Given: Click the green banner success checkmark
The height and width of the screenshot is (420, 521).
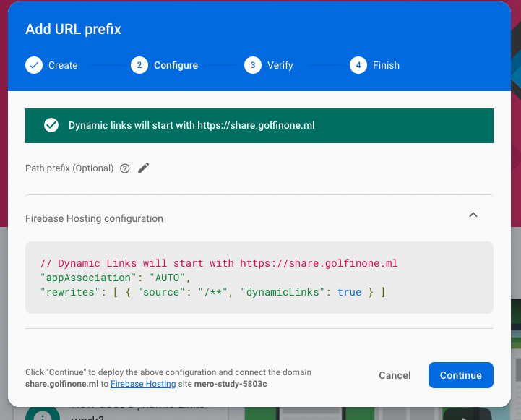Looking at the screenshot, I should [x=51, y=125].
